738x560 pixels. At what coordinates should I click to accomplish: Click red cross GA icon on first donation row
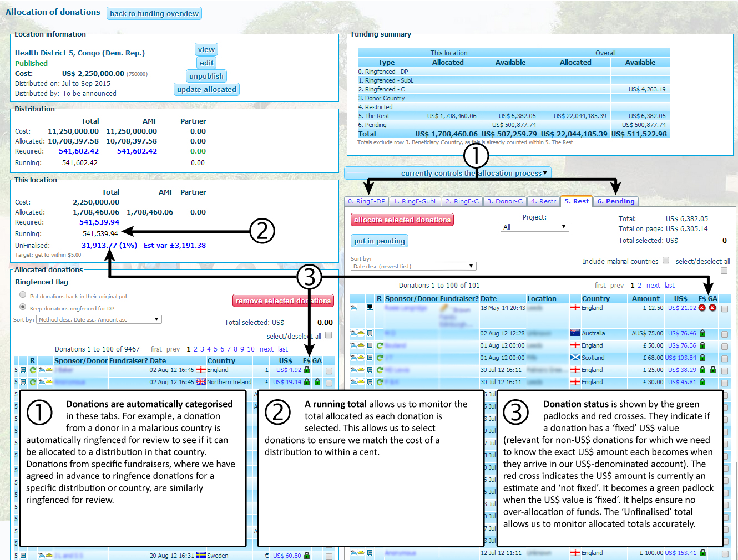(712, 308)
